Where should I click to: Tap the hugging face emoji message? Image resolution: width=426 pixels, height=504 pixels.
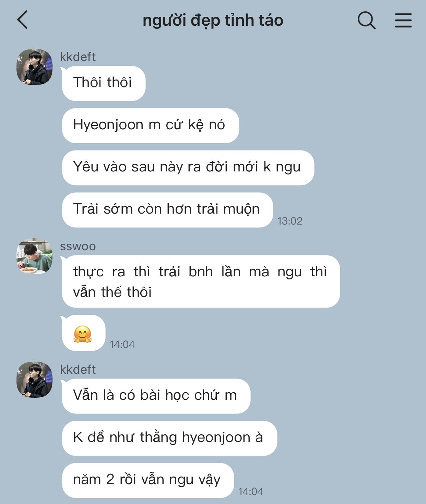tap(83, 333)
